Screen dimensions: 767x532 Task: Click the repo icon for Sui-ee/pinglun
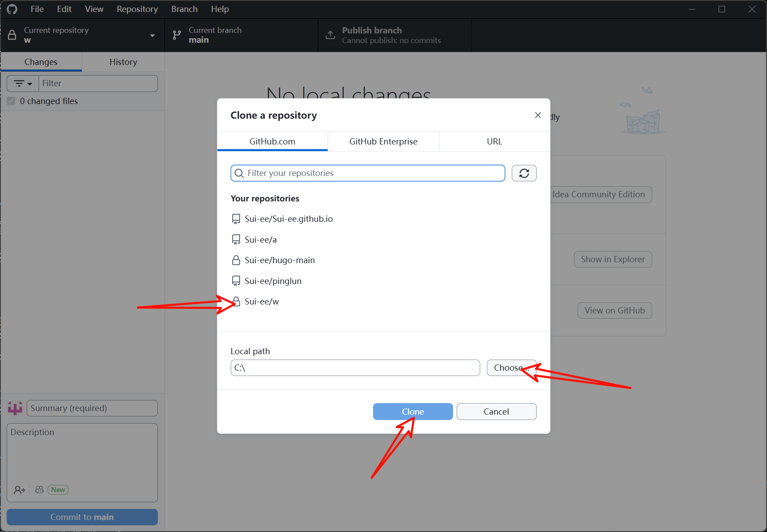pyautogui.click(x=236, y=281)
